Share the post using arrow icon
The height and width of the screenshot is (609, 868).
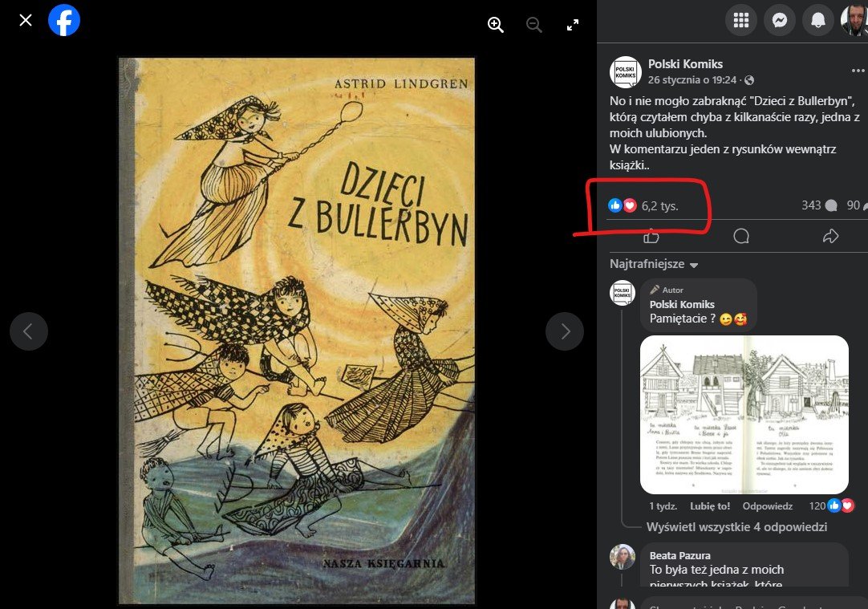click(x=830, y=237)
